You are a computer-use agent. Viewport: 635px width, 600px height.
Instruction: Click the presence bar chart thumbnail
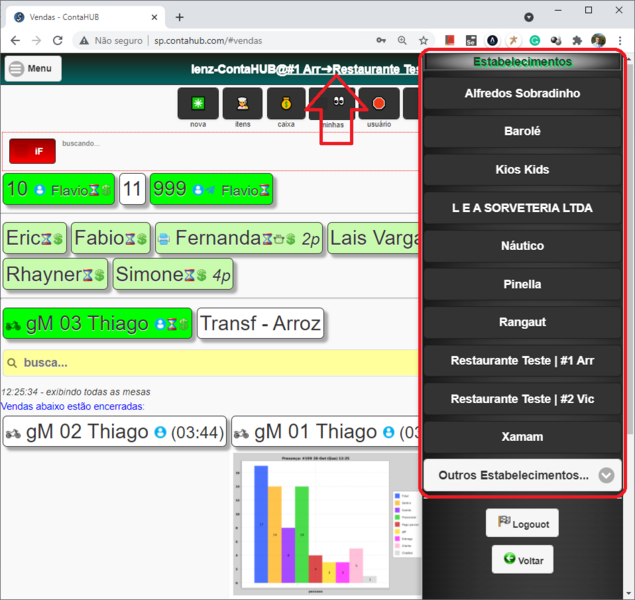[x=327, y=525]
